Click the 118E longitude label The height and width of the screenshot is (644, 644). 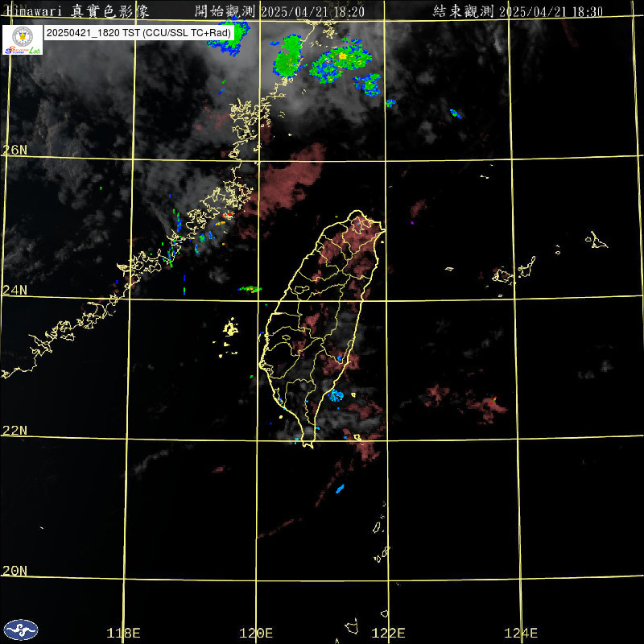(x=124, y=633)
